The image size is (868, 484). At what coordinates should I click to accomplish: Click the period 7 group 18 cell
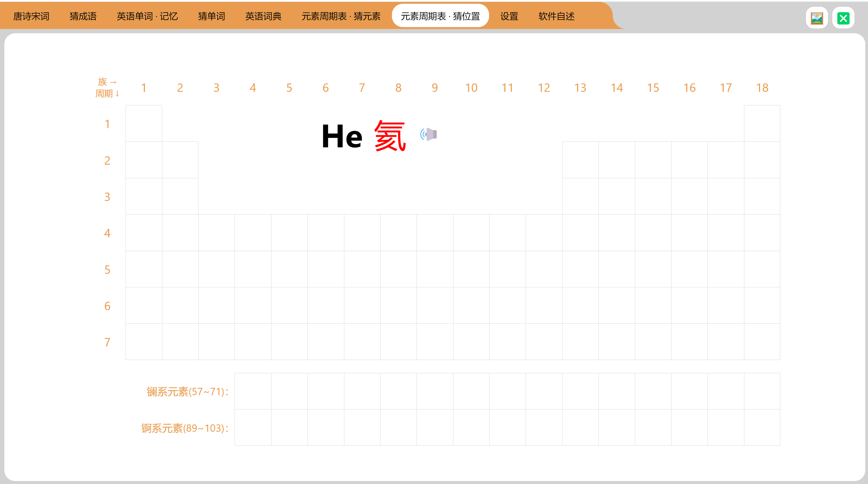(762, 342)
